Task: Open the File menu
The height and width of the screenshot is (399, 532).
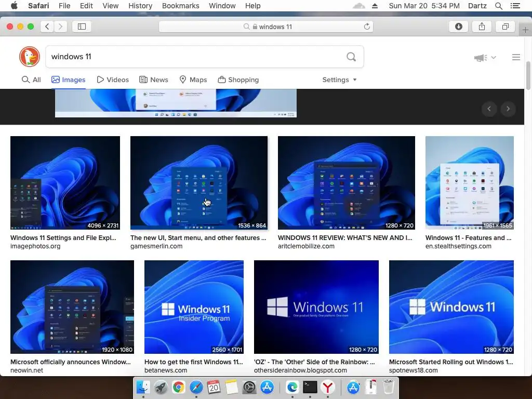Action: click(x=64, y=6)
